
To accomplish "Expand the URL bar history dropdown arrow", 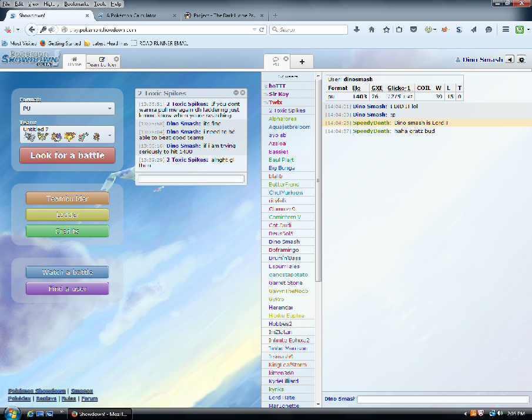I will tap(254, 30).
